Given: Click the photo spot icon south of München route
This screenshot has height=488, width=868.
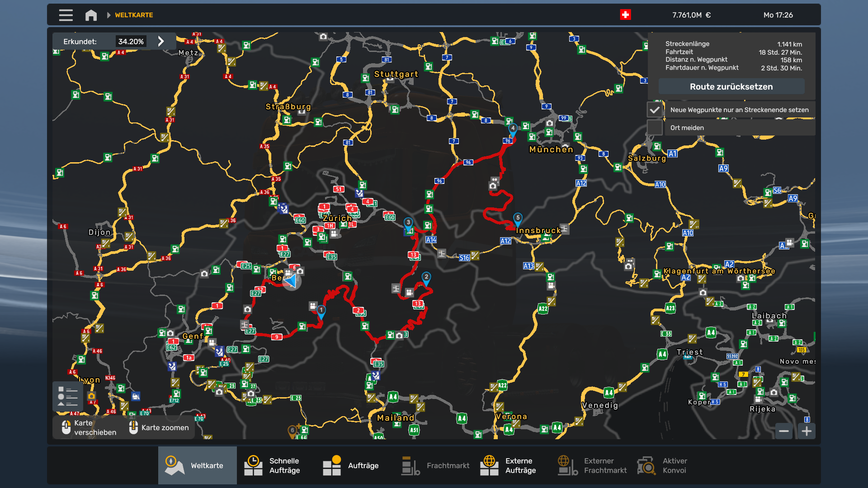Looking at the screenshot, I should 493,186.
